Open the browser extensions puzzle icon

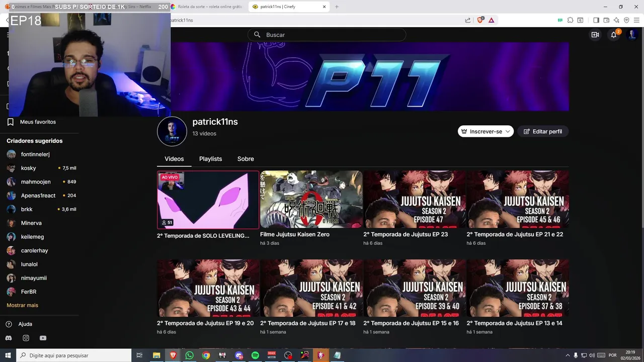[570, 20]
